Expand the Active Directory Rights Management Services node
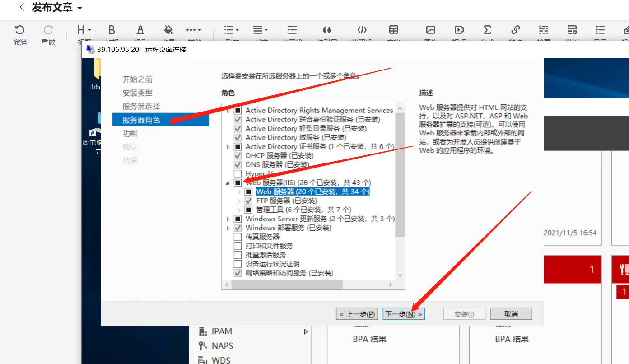The image size is (629, 364). pyautogui.click(x=228, y=110)
